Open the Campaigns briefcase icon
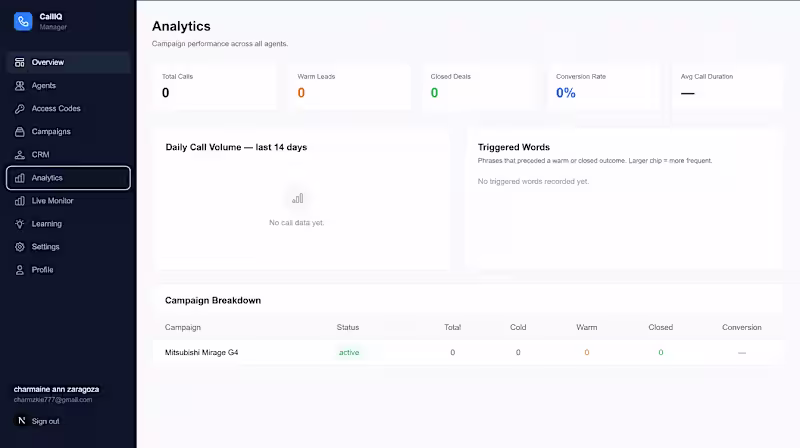The width and height of the screenshot is (800, 448). [19, 132]
